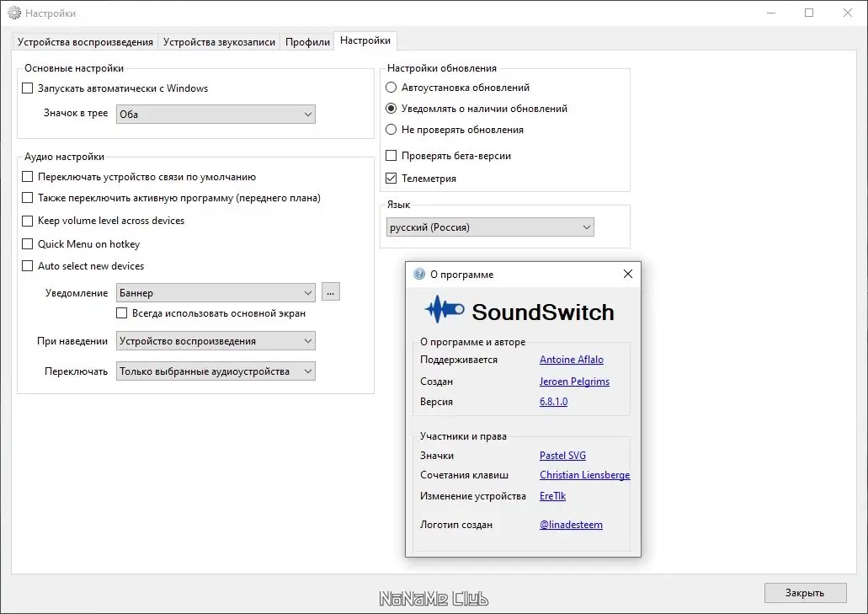The image size is (868, 614).
Task: Open the Устройства звукозаписи tab
Action: [x=219, y=42]
